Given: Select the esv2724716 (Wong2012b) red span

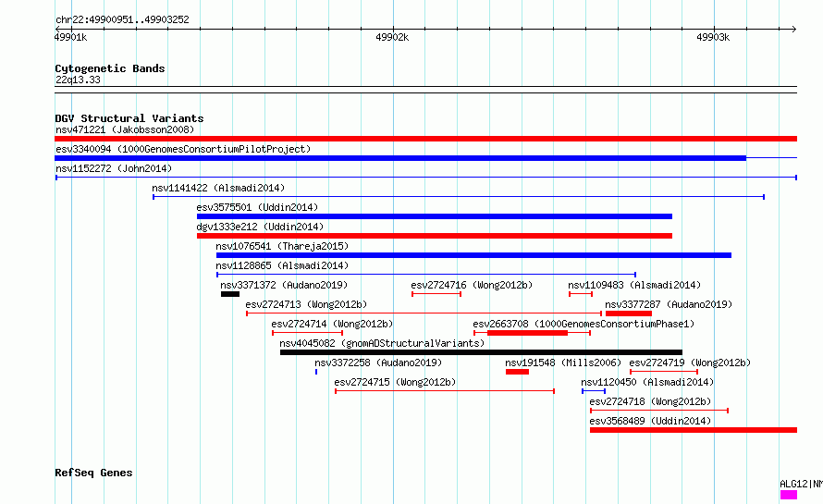Looking at the screenshot, I should 436,294.
